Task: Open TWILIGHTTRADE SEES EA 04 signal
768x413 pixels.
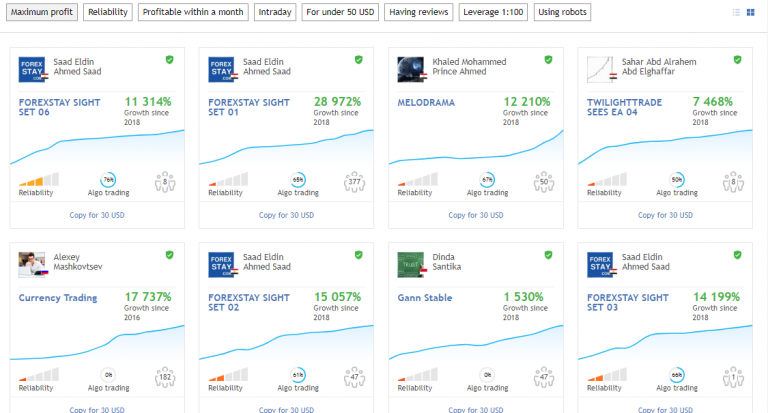Action: 624,107
